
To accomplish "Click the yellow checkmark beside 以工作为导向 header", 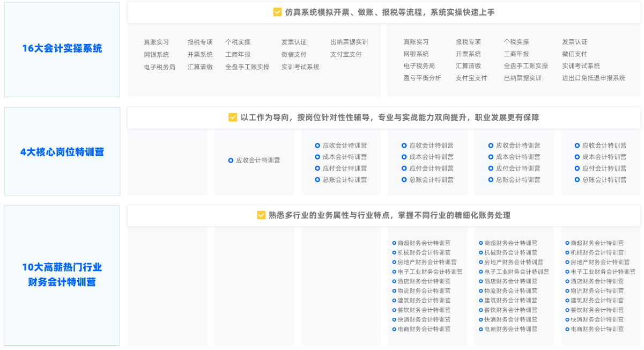I will 233,118.
